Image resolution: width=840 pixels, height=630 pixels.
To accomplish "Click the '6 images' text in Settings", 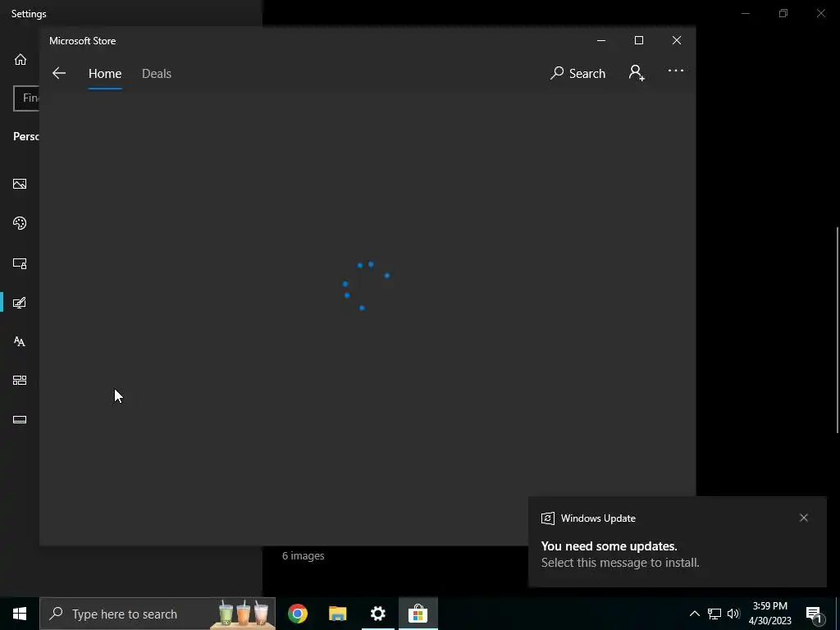I will 304,556.
